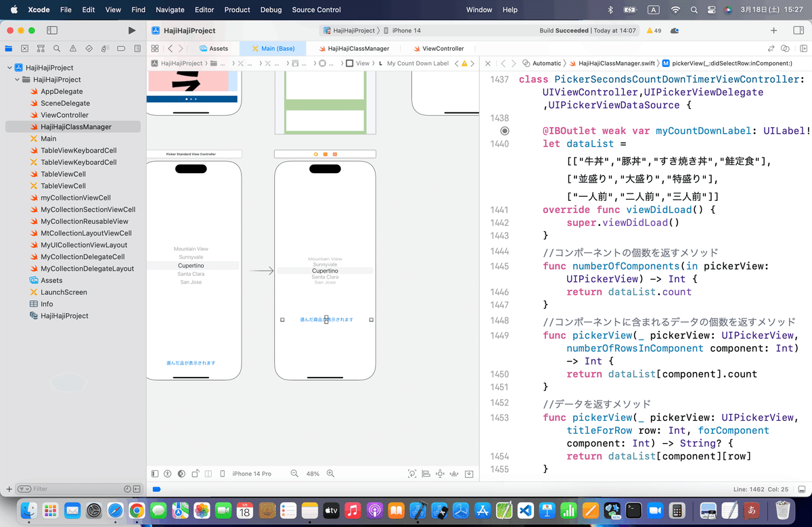Open MyUICollectionViewLayout file

tap(84, 245)
